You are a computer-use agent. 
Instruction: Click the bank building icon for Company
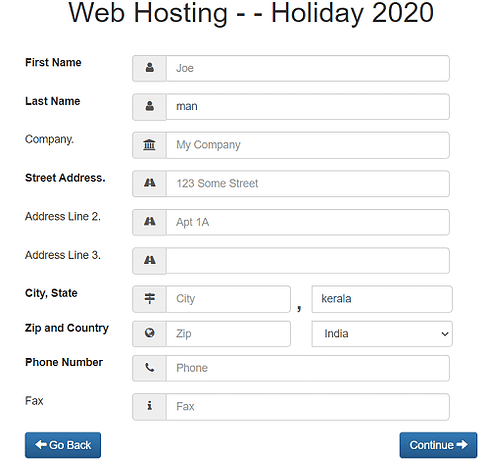tap(149, 145)
